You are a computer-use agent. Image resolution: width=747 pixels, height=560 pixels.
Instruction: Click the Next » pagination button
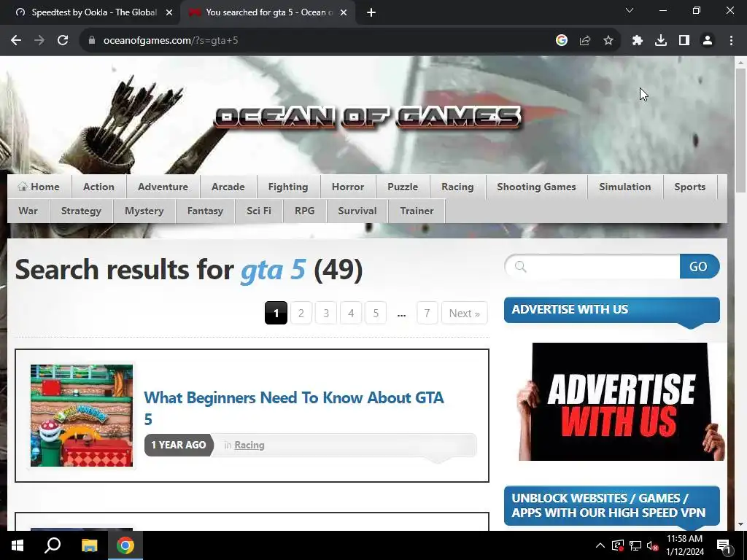pos(465,313)
